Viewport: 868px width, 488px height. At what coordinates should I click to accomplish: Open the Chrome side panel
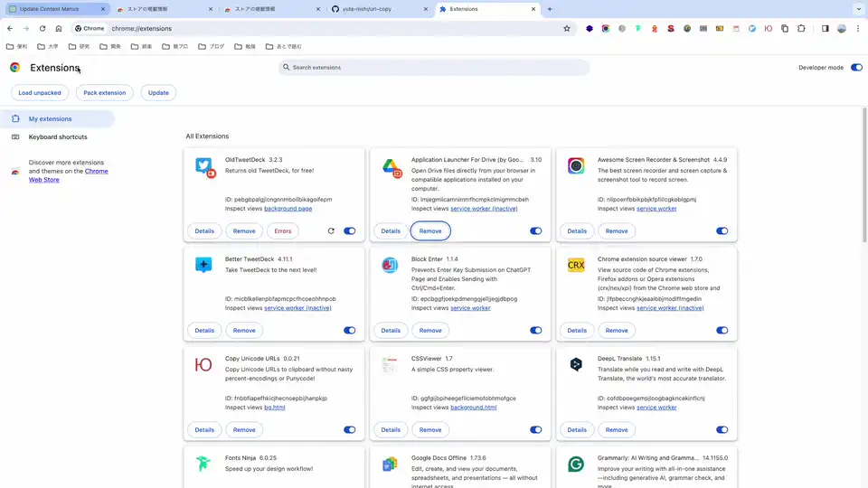pos(825,29)
